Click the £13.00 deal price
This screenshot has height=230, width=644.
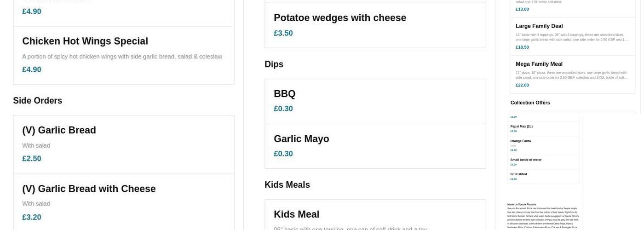tap(522, 9)
